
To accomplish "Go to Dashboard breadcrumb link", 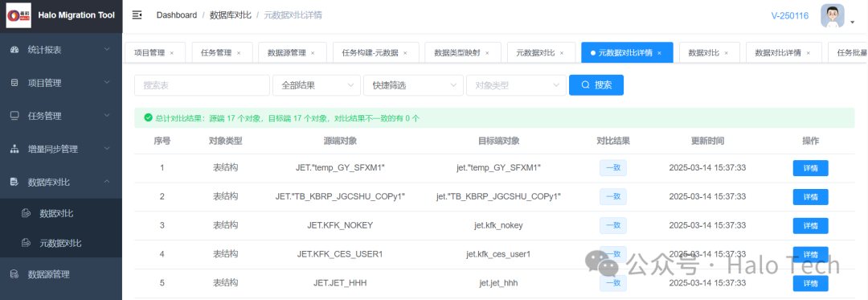I will click(177, 15).
